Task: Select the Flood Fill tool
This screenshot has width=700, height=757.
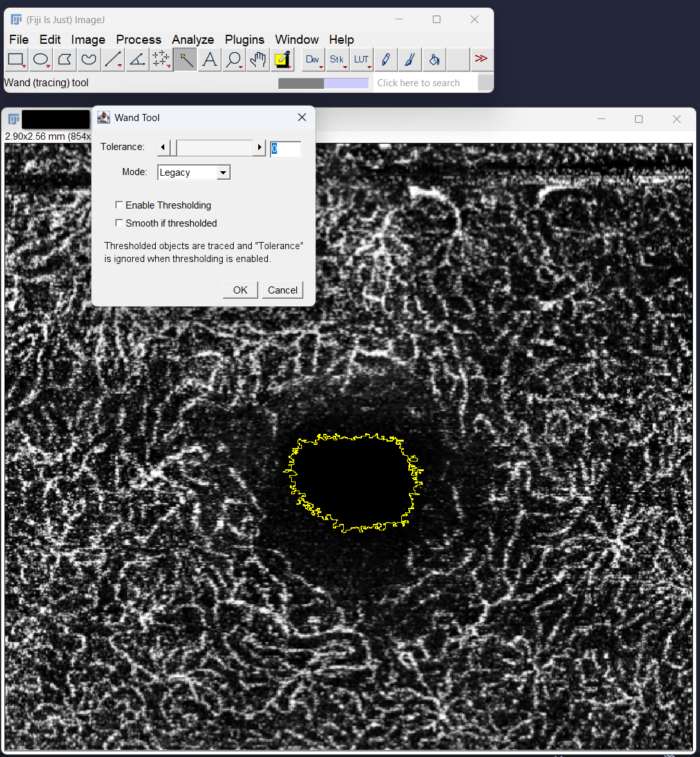Action: coord(434,59)
